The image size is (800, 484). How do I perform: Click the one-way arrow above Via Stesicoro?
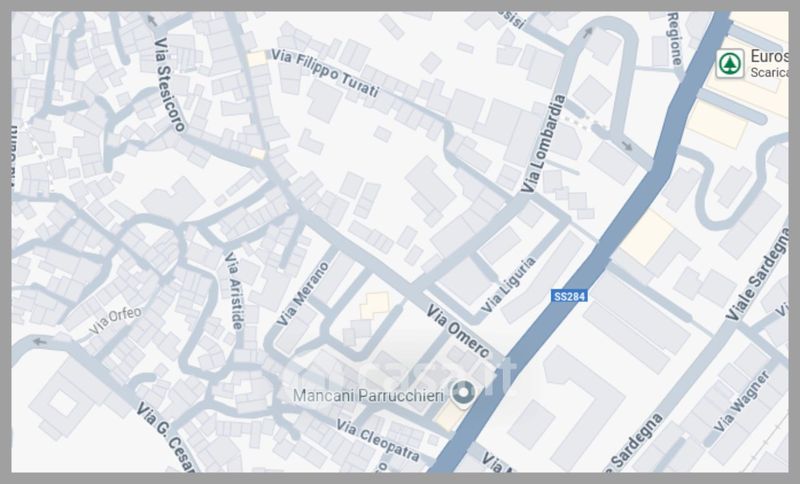pyautogui.click(x=153, y=21)
